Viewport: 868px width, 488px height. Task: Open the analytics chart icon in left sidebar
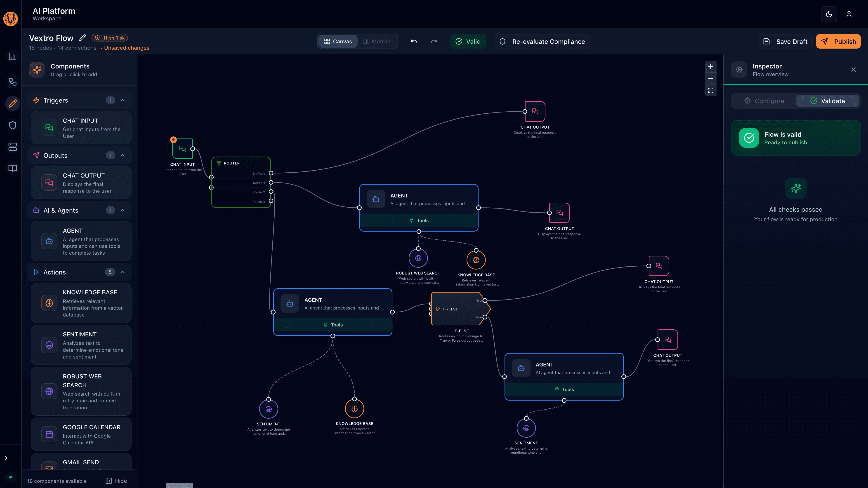[12, 56]
